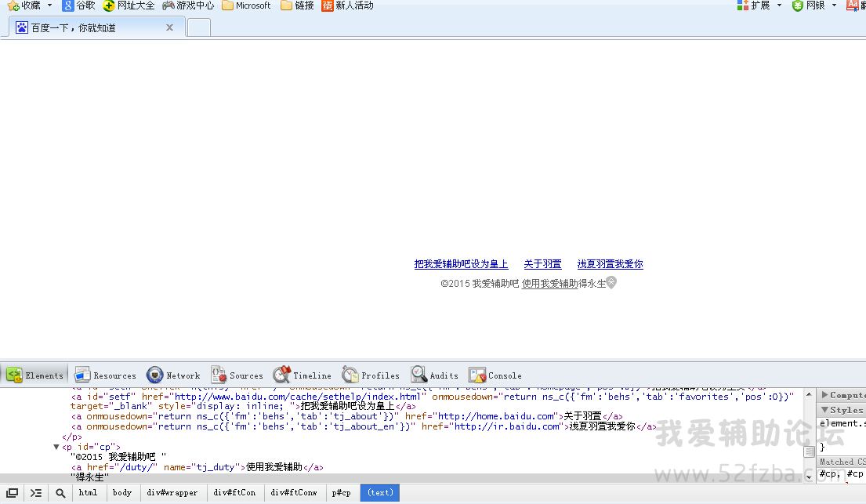Open the Timeline panel
Image resolution: width=866 pixels, height=504 pixels.
(303, 375)
